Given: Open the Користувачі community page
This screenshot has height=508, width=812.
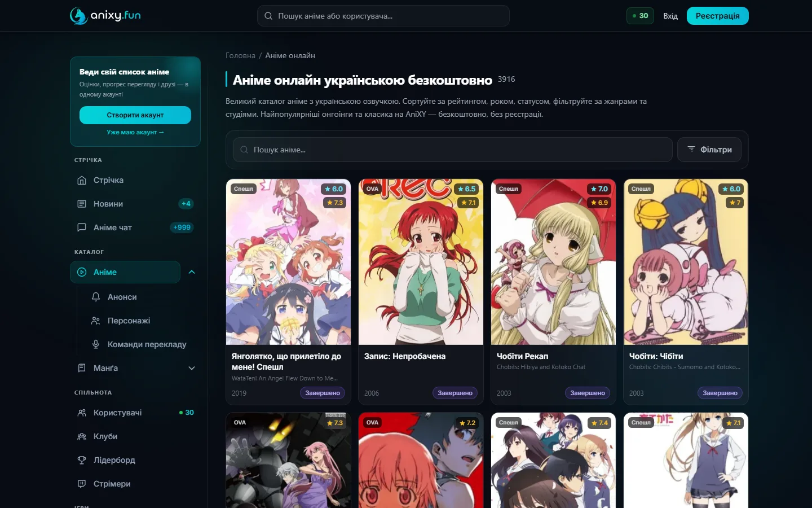Looking at the screenshot, I should tap(135, 413).
